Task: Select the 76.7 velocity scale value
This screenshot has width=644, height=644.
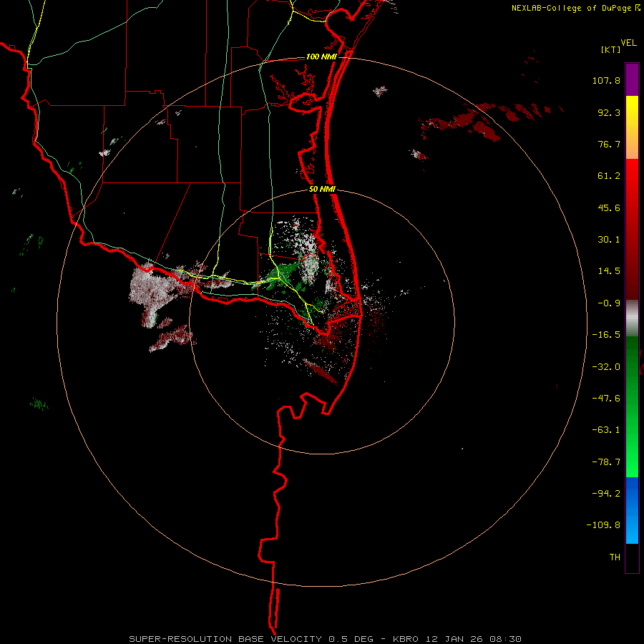Action: click(609, 144)
